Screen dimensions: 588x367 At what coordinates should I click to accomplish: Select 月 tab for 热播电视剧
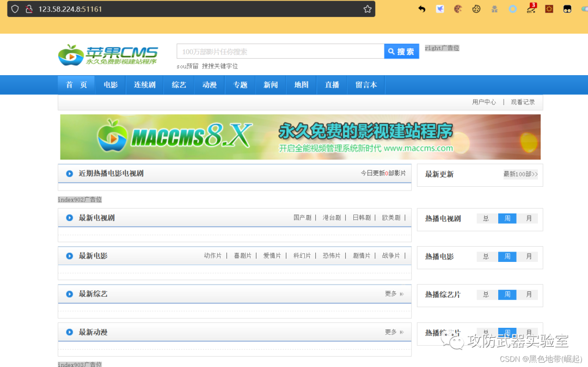click(x=529, y=218)
